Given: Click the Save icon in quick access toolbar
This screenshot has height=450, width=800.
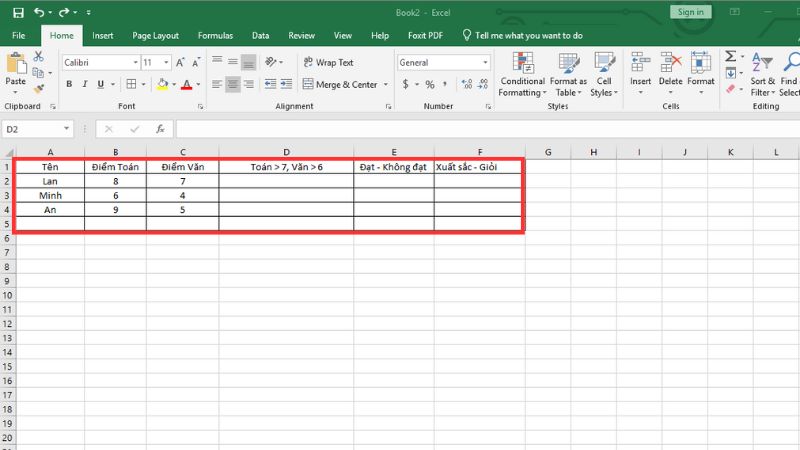Looking at the screenshot, I should pyautogui.click(x=18, y=12).
